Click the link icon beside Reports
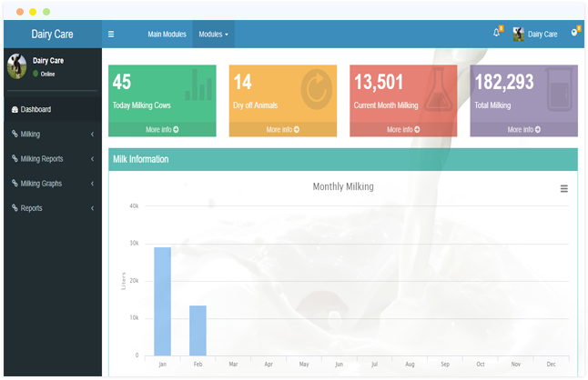 coord(15,208)
